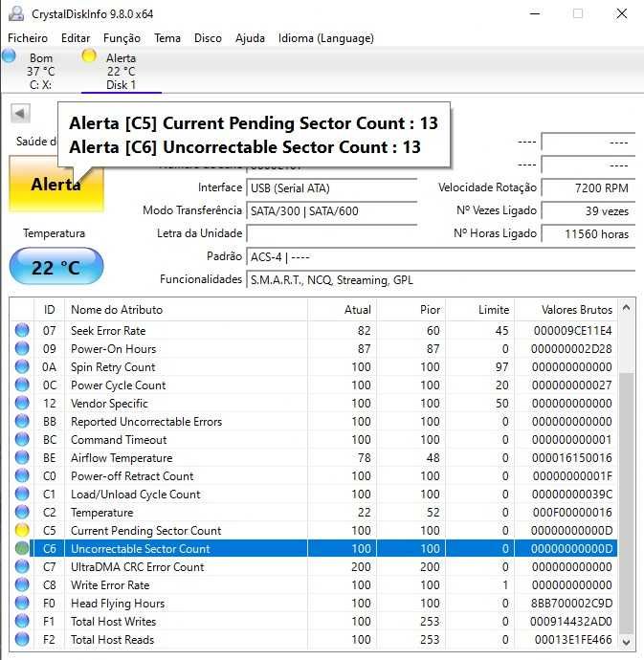This screenshot has width=644, height=660.
Task: Click the Total Host Writes status orb
Action: tap(22, 621)
